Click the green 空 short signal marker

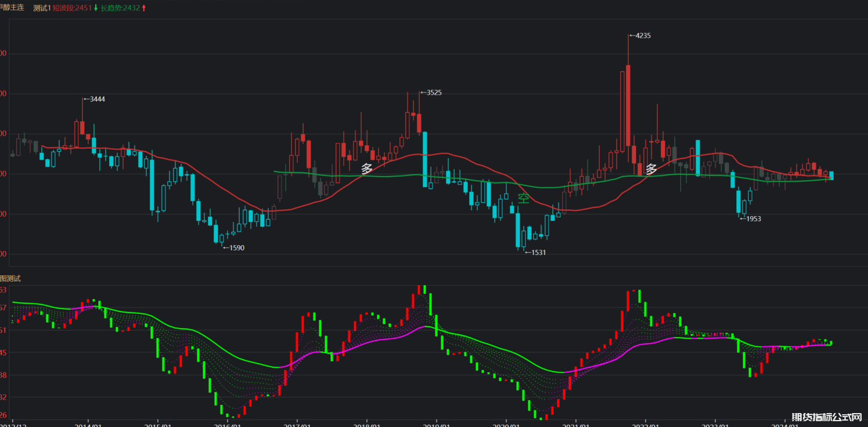coord(524,199)
